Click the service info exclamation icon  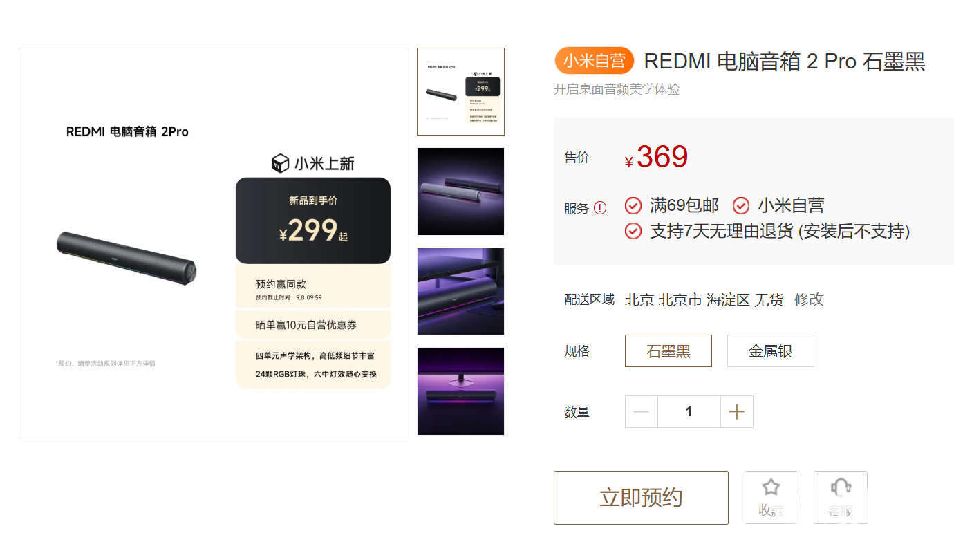coord(600,207)
